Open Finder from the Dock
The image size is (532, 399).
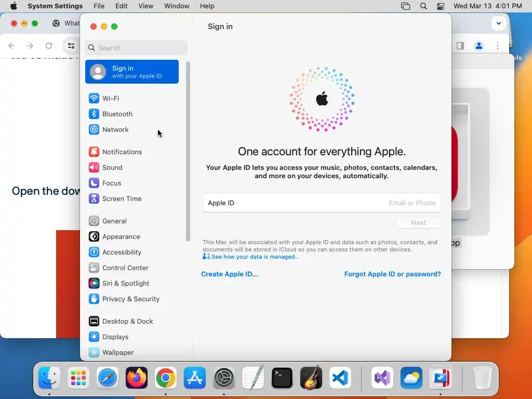pyautogui.click(x=49, y=378)
